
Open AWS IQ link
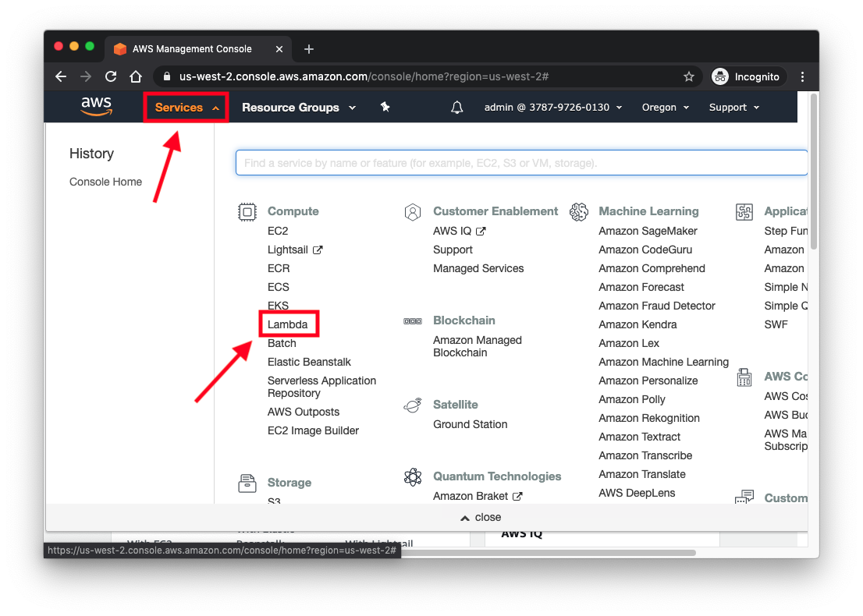click(460, 231)
